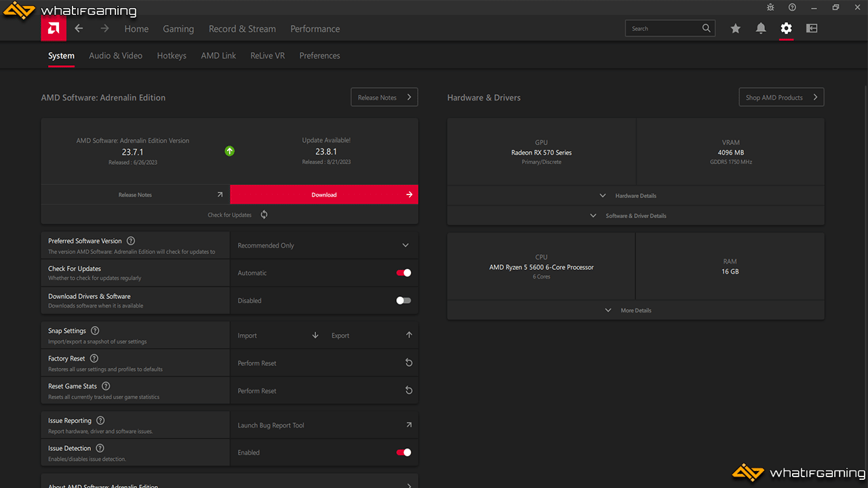Switch to the Preferences tab
Screen dimensions: 868x488
[x=319, y=56]
